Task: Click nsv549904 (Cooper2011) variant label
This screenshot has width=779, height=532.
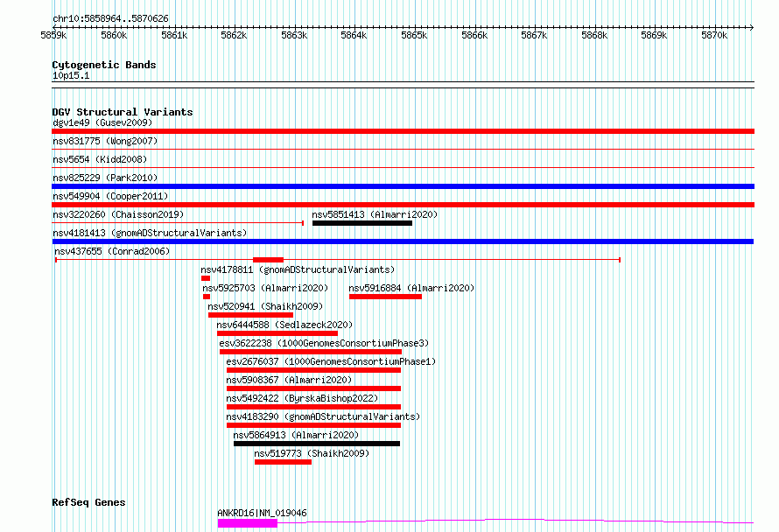Action: (x=110, y=196)
